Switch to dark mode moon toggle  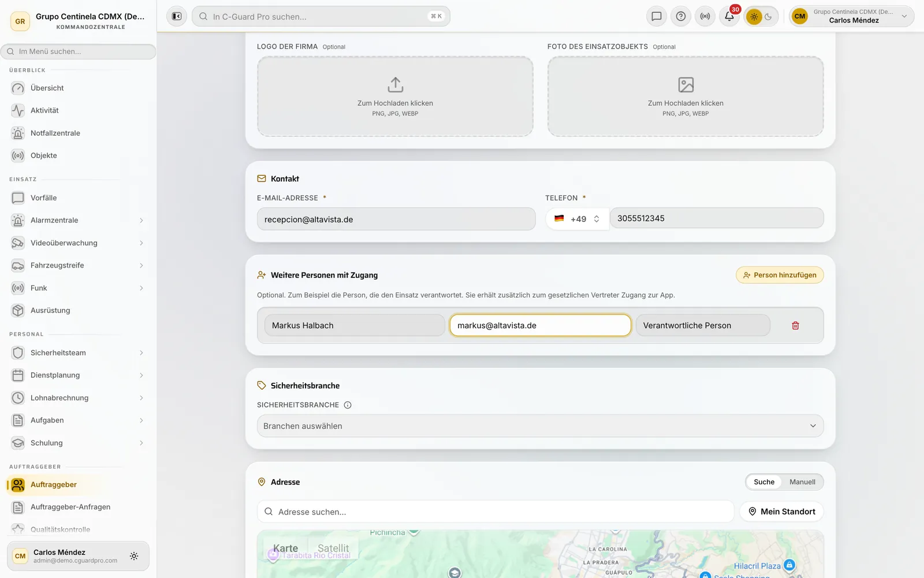click(x=769, y=17)
